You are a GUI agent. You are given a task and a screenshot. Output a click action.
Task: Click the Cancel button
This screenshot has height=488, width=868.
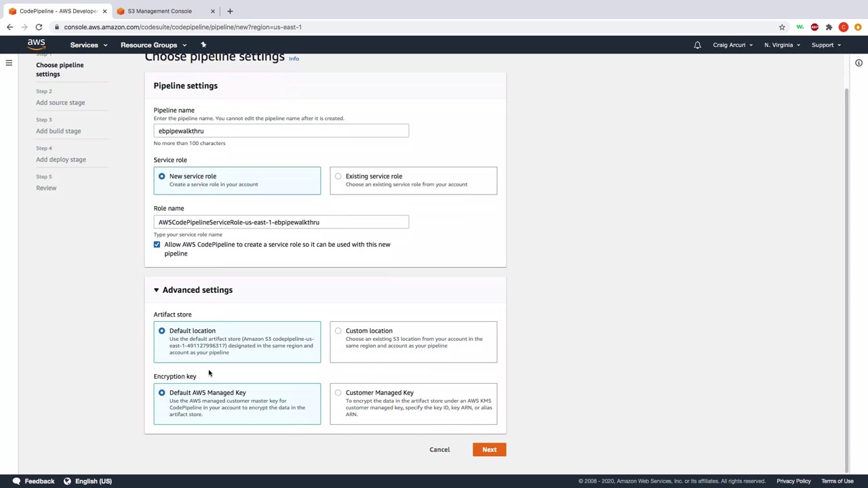(x=439, y=449)
